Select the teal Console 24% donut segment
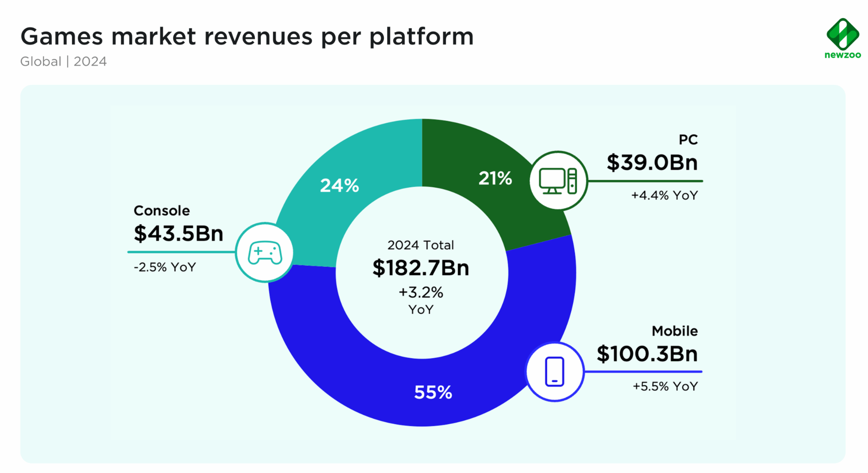Screen dimensions: 868x473 (339, 186)
